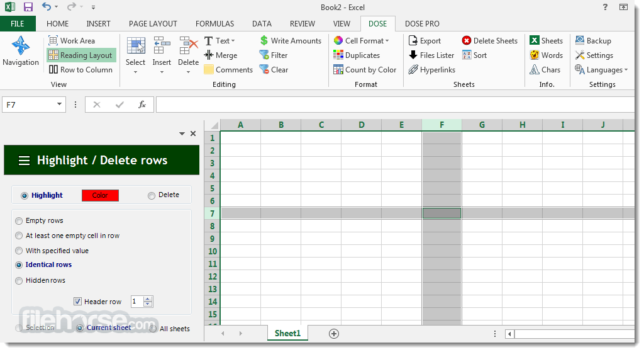Open DOSE Settings
The image size is (644, 352).
[x=594, y=55]
